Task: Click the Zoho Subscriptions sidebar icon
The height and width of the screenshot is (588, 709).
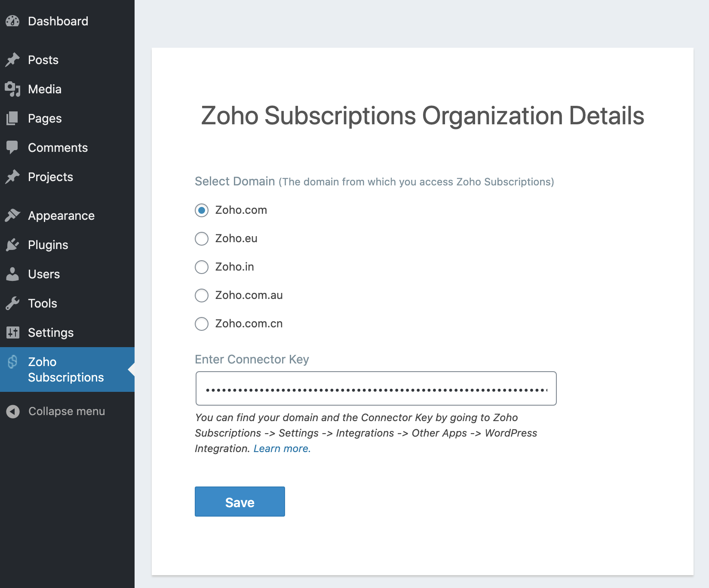Action: 13,362
